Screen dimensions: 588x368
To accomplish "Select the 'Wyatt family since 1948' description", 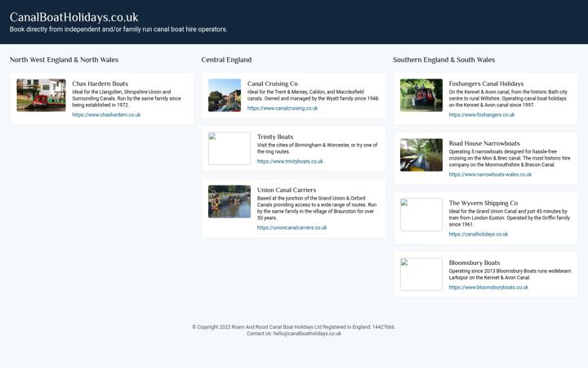I will 313,95.
